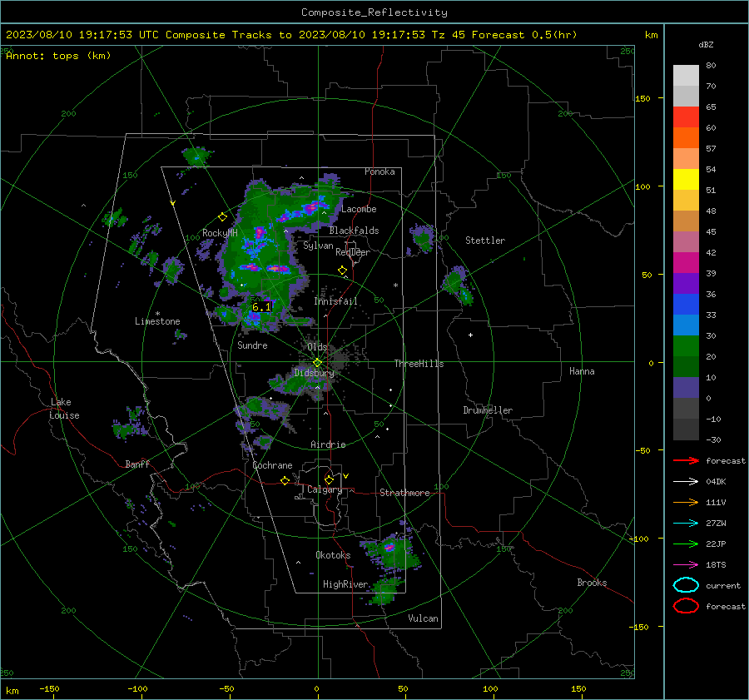Click the Blackfalds city label
The height and width of the screenshot is (700, 749).
354,231
